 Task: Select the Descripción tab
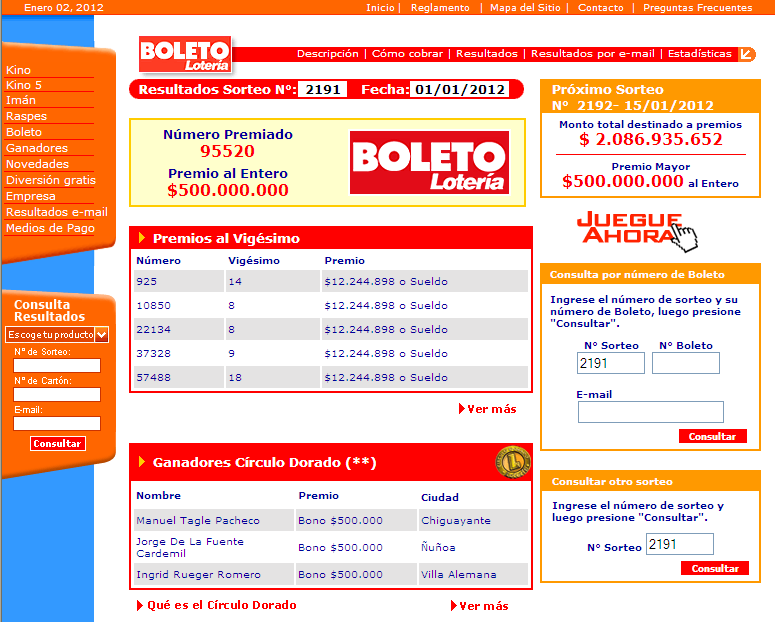click(328, 53)
